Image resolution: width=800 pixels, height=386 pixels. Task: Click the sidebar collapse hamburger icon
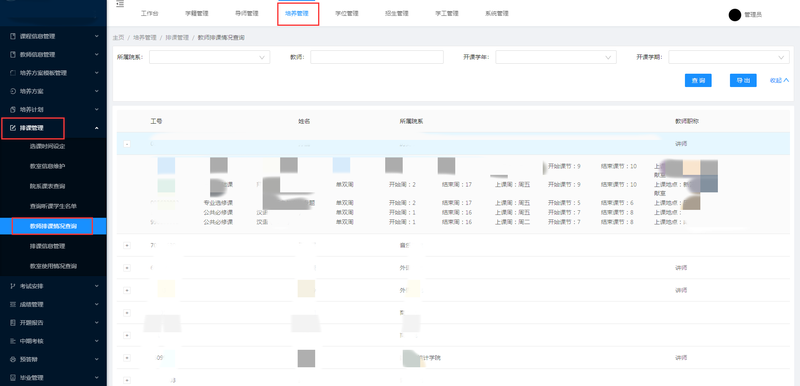120,4
